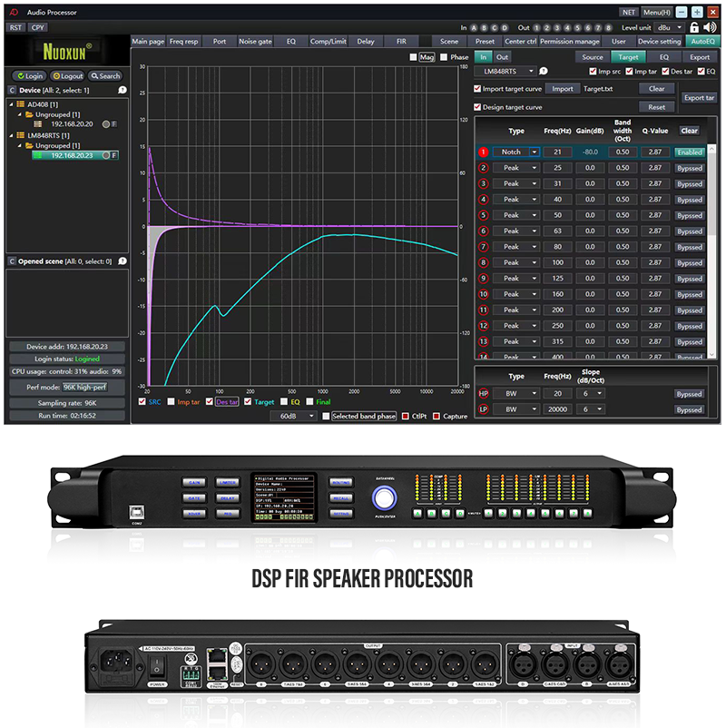Open HP filter BW type dropdown

pos(515,393)
